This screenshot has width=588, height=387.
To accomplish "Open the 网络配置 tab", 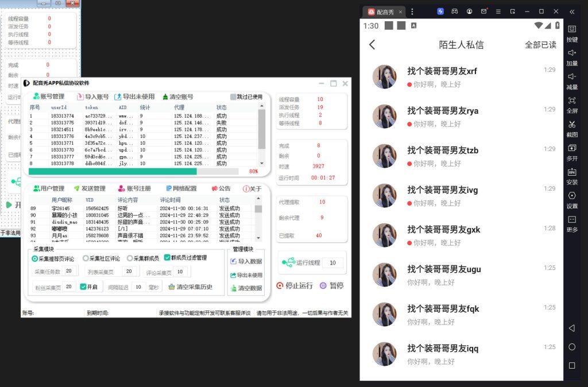I will click(181, 188).
